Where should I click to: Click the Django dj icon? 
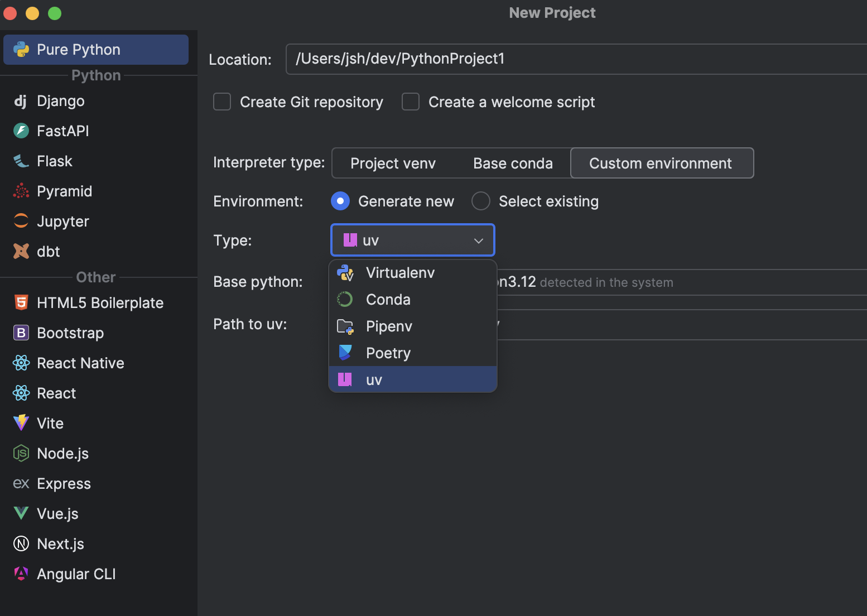[x=21, y=101]
